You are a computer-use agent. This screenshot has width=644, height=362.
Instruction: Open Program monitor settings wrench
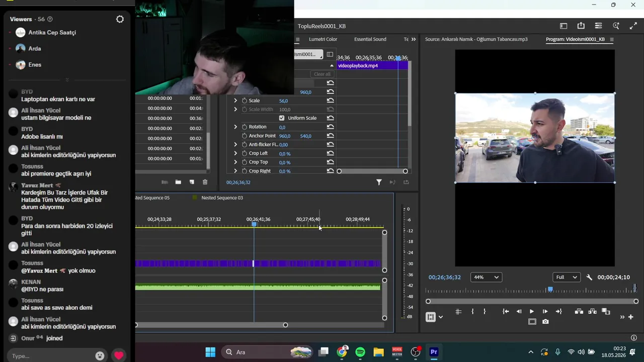(x=589, y=277)
